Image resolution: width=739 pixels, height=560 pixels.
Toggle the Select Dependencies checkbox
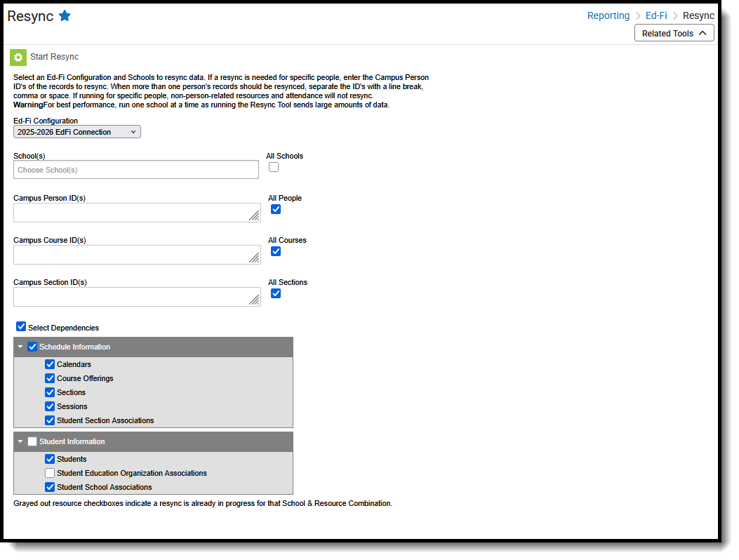pyautogui.click(x=21, y=327)
